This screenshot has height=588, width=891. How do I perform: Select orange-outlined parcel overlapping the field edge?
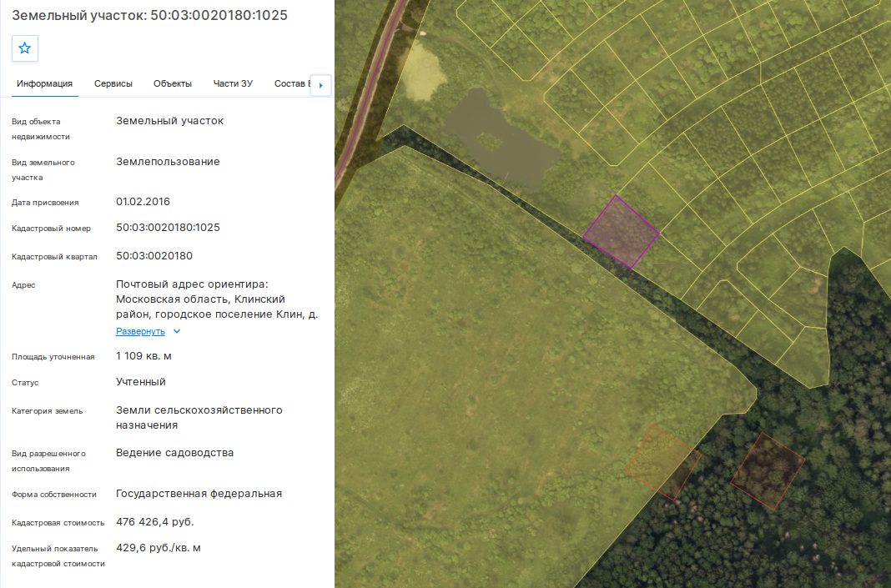tap(663, 462)
